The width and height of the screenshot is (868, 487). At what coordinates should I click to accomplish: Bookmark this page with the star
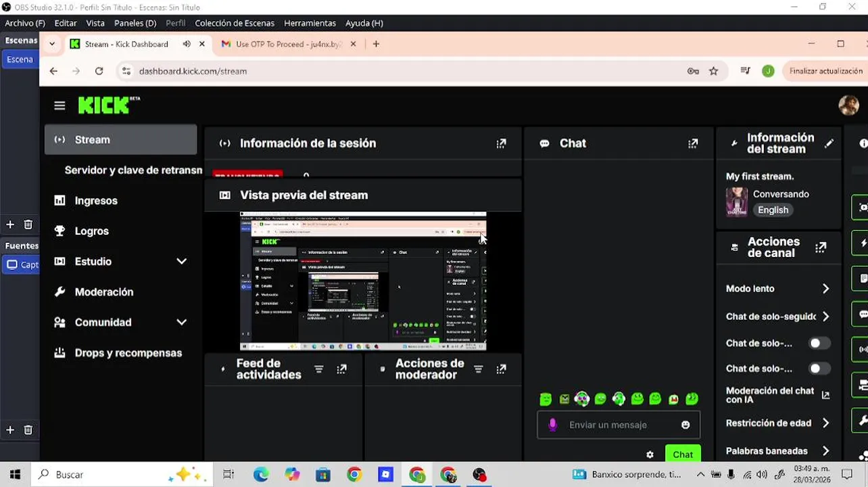(713, 71)
